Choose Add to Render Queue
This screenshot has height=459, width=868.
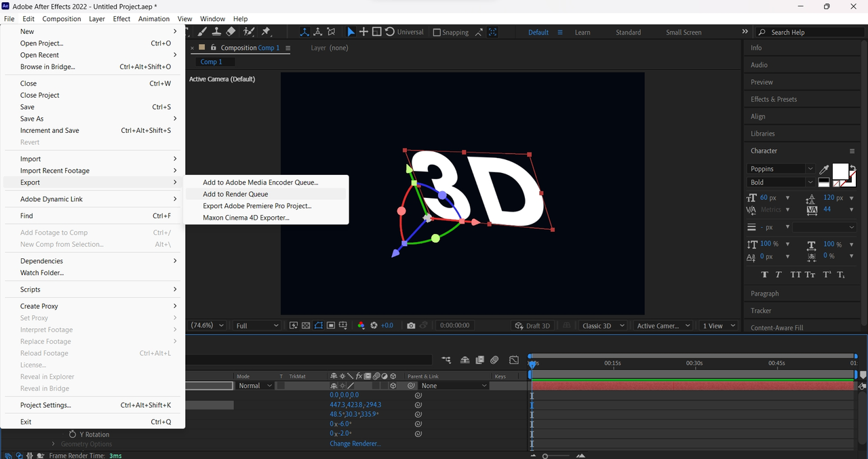[x=235, y=194]
